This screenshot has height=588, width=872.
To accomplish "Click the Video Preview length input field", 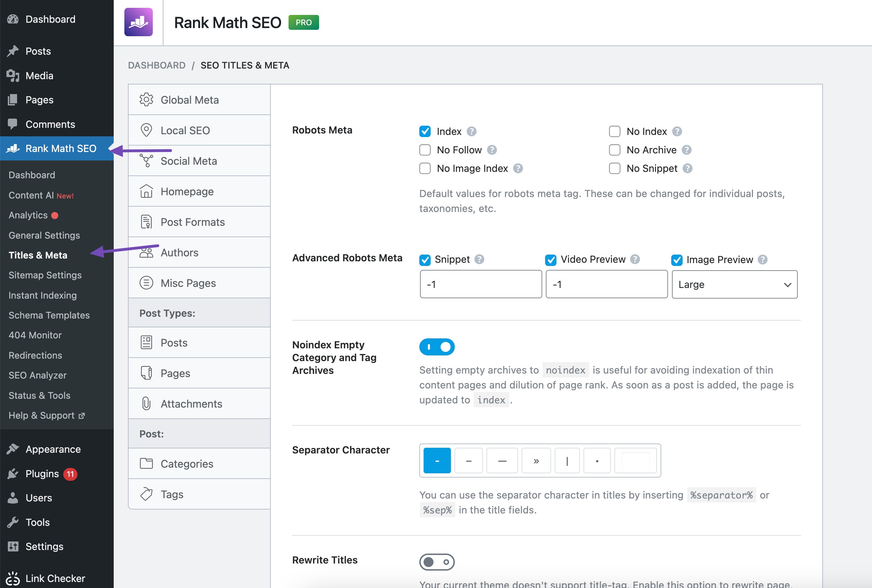I will pyautogui.click(x=607, y=284).
